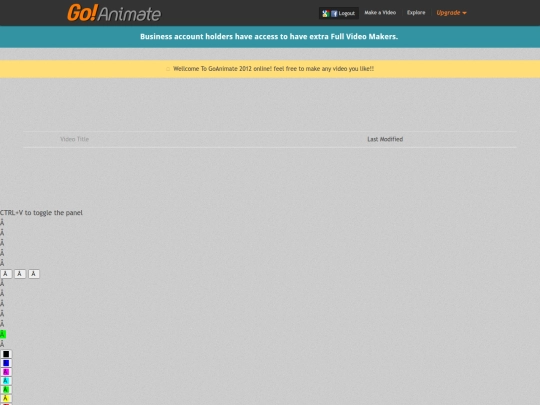540x405 pixels.
Task: Log out using the Logout link
Action: pyautogui.click(x=346, y=13)
